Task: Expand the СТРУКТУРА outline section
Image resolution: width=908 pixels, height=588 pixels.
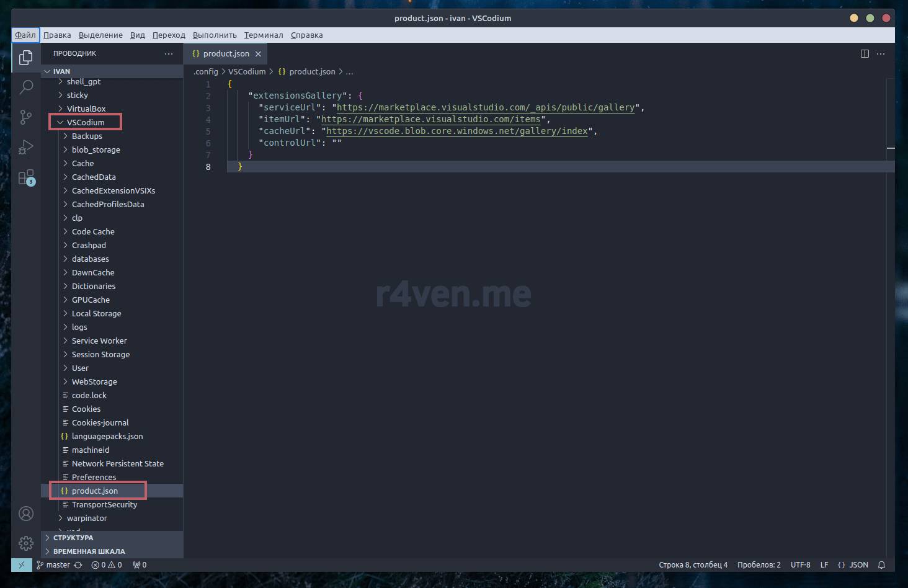Action: [x=73, y=538]
